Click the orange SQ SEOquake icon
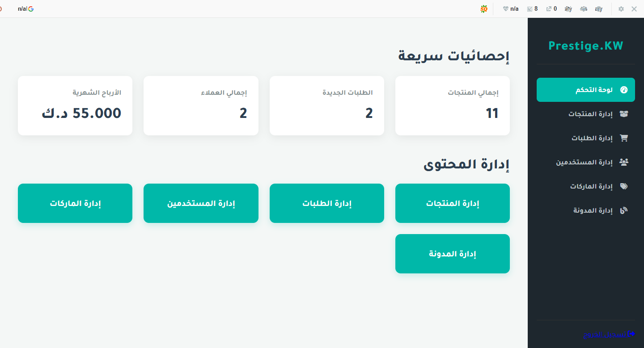This screenshot has height=348, width=644. click(x=483, y=8)
